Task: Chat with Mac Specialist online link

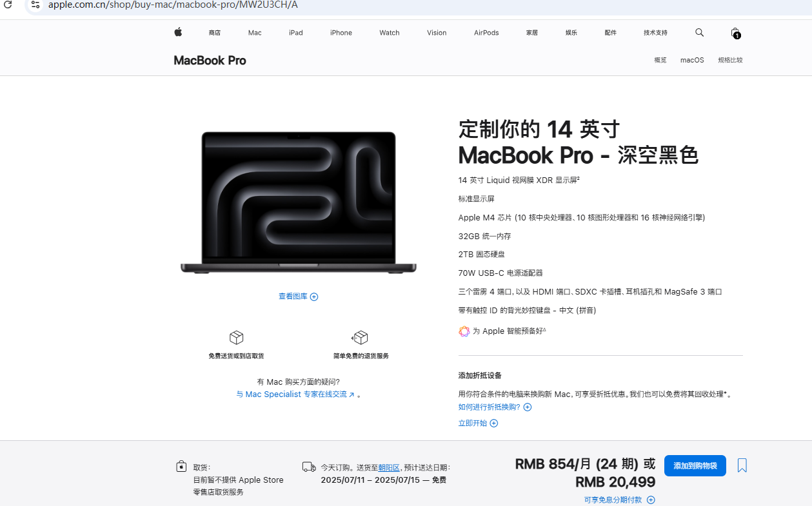Action: coord(295,394)
